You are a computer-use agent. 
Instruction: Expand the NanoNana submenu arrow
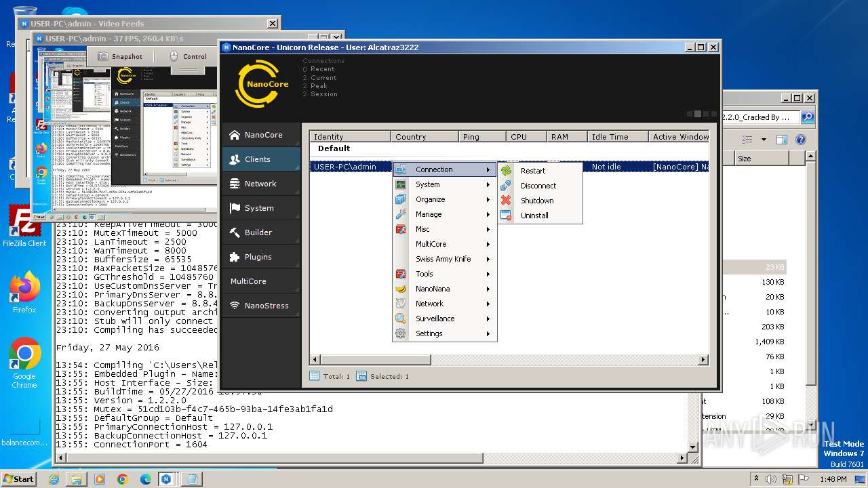coord(488,289)
